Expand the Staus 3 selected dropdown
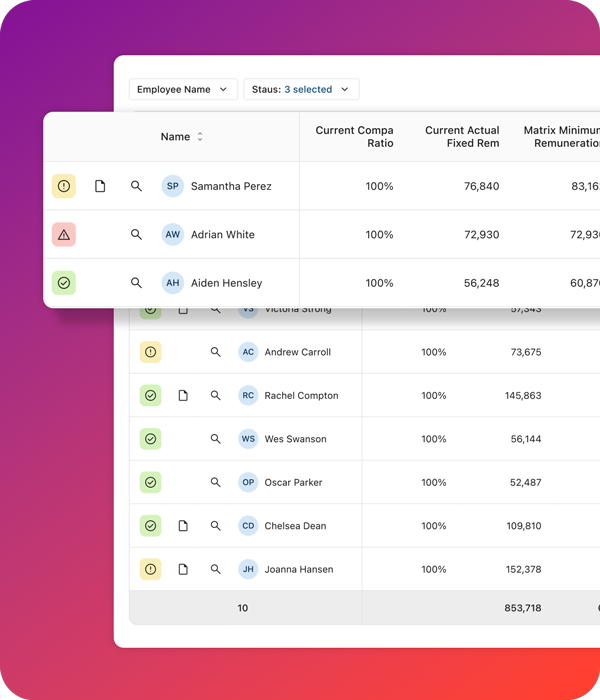The height and width of the screenshot is (700, 600). click(x=301, y=89)
